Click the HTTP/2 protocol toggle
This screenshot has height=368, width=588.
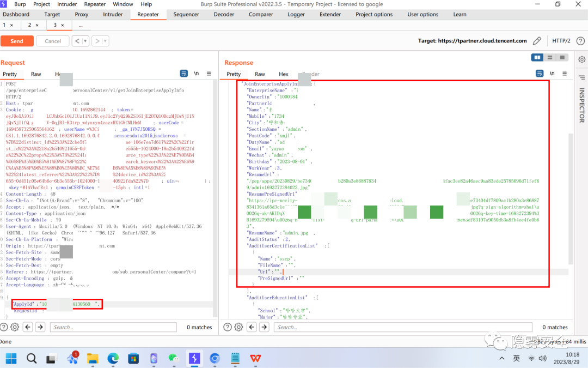pos(561,40)
